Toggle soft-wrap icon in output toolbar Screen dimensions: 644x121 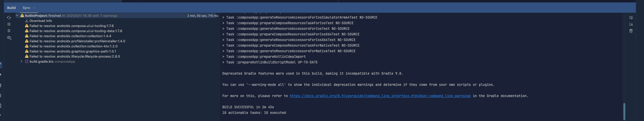(x=631, y=18)
